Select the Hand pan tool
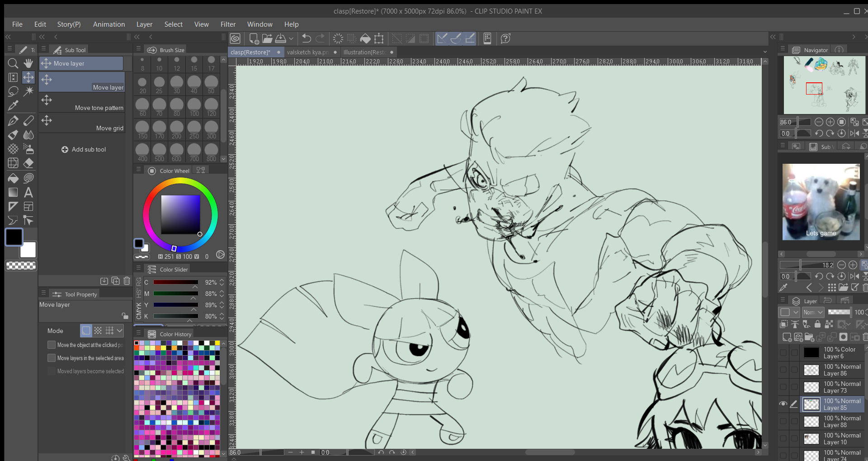Screen dimensions: 868x461 (28, 63)
